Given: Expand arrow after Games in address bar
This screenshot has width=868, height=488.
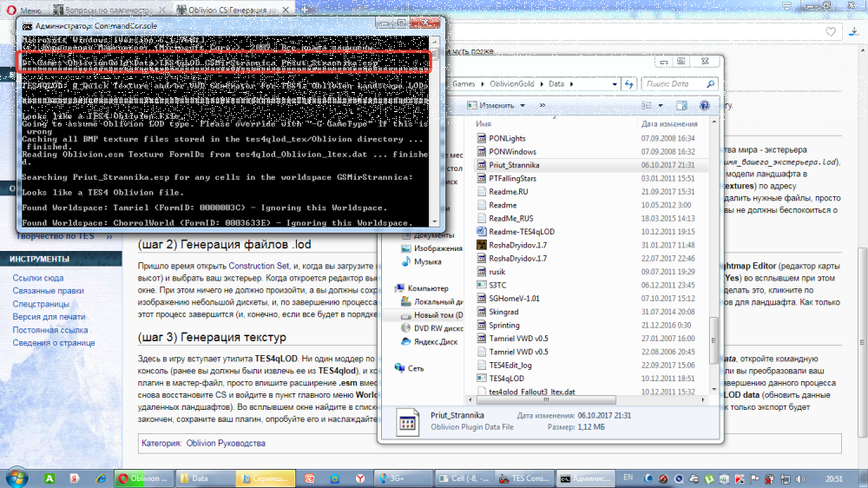Looking at the screenshot, I should [x=482, y=84].
